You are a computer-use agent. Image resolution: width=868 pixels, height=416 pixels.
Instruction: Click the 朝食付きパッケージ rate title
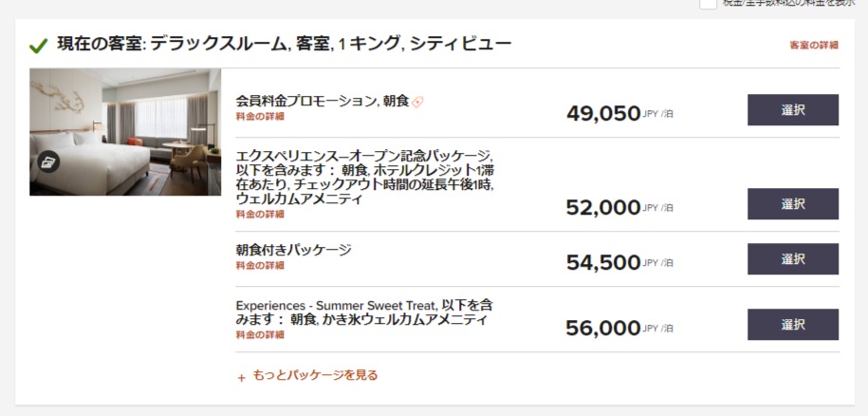[x=293, y=250]
